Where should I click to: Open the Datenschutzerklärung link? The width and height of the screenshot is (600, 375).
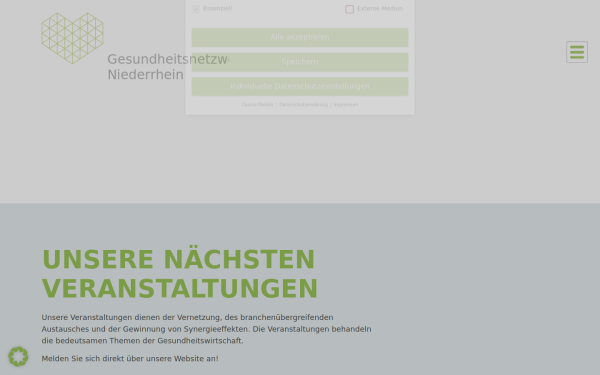pos(303,104)
